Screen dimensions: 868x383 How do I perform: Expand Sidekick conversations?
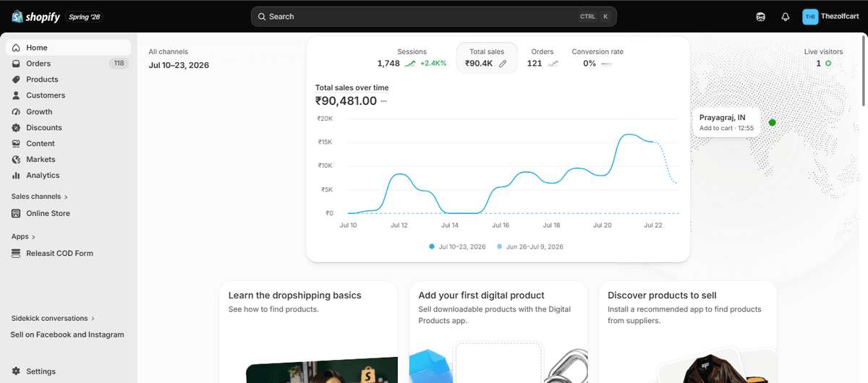tap(53, 318)
